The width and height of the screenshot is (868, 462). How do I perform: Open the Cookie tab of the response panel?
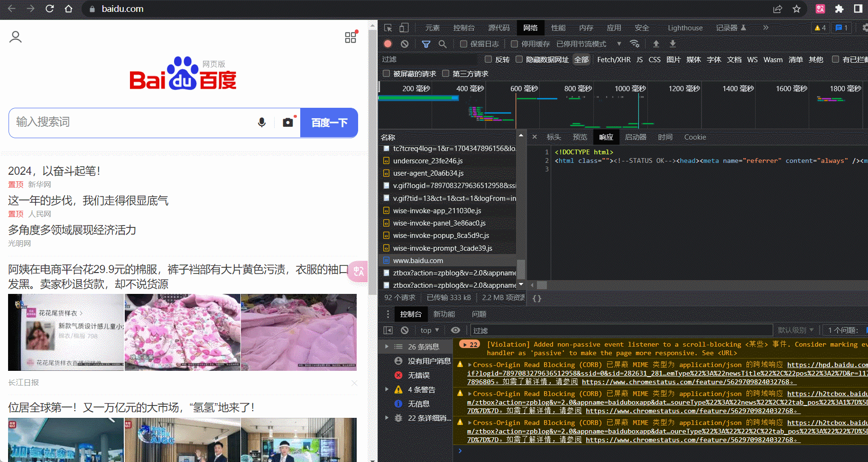695,137
